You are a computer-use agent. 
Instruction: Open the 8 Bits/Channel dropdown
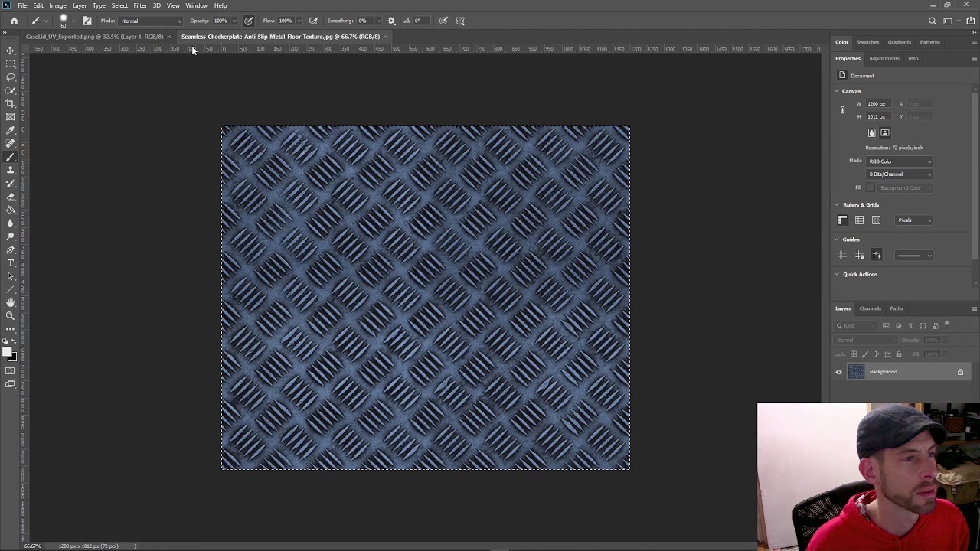(x=900, y=174)
